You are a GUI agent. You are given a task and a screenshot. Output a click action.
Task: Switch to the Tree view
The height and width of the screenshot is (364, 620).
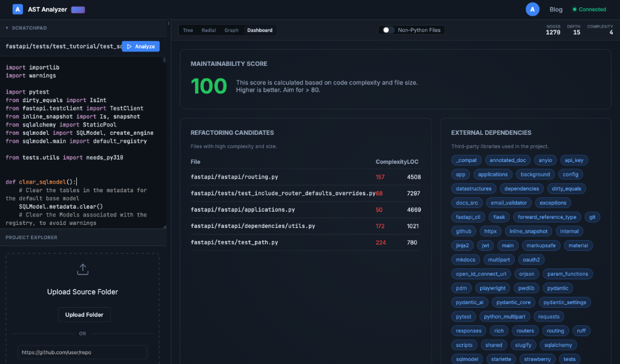pos(188,30)
